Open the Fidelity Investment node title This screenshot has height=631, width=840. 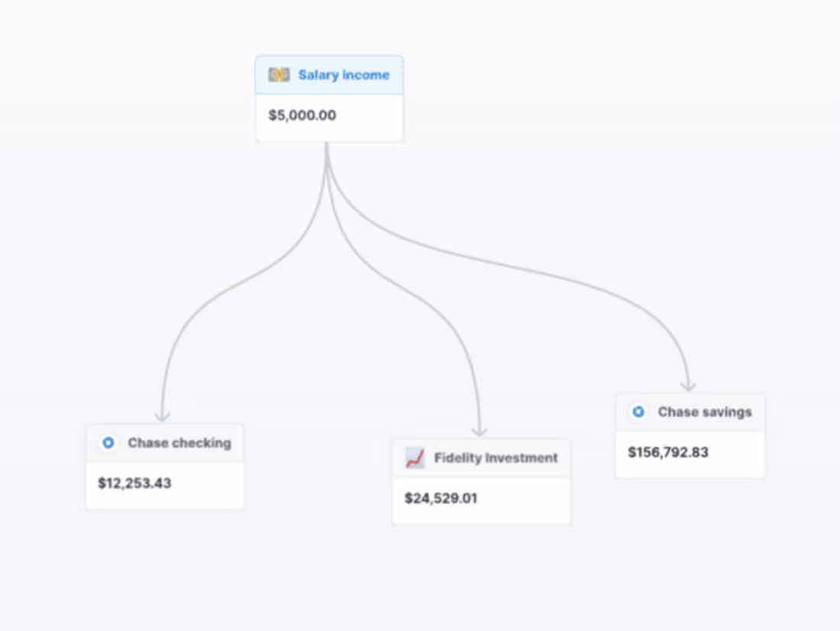[x=496, y=458]
